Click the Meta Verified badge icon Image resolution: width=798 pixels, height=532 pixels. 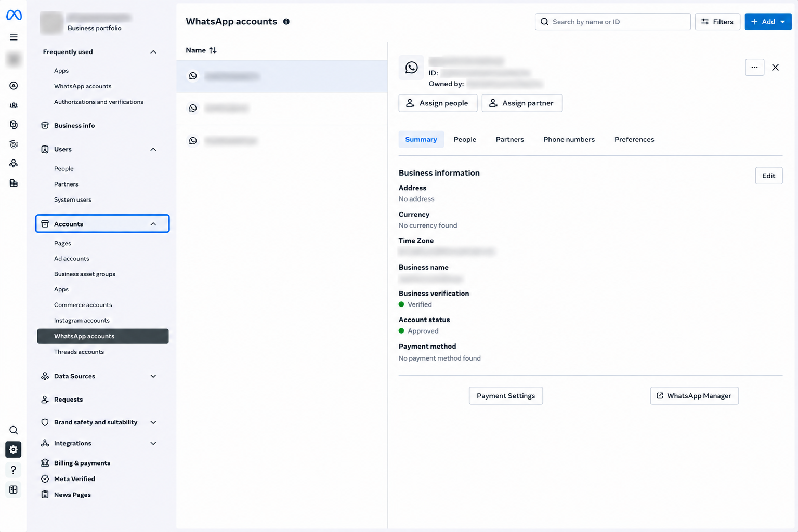coord(45,479)
